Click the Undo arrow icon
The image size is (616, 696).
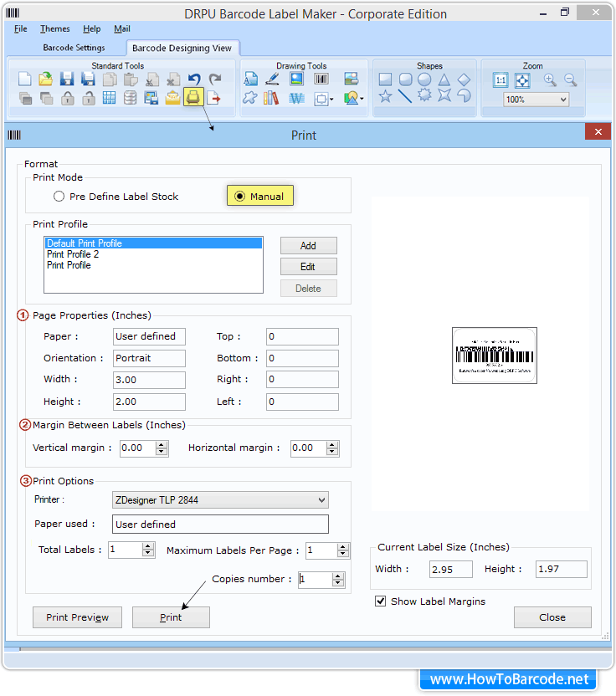pyautogui.click(x=194, y=79)
